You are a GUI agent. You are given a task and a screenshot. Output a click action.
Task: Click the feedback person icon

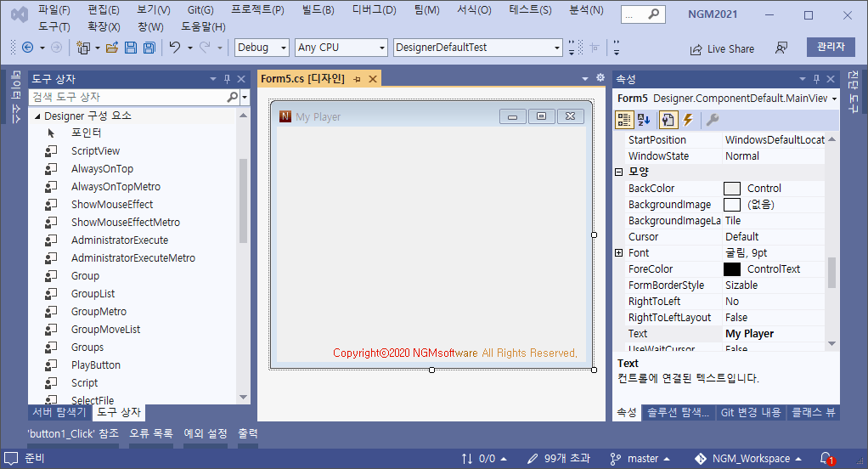point(781,48)
